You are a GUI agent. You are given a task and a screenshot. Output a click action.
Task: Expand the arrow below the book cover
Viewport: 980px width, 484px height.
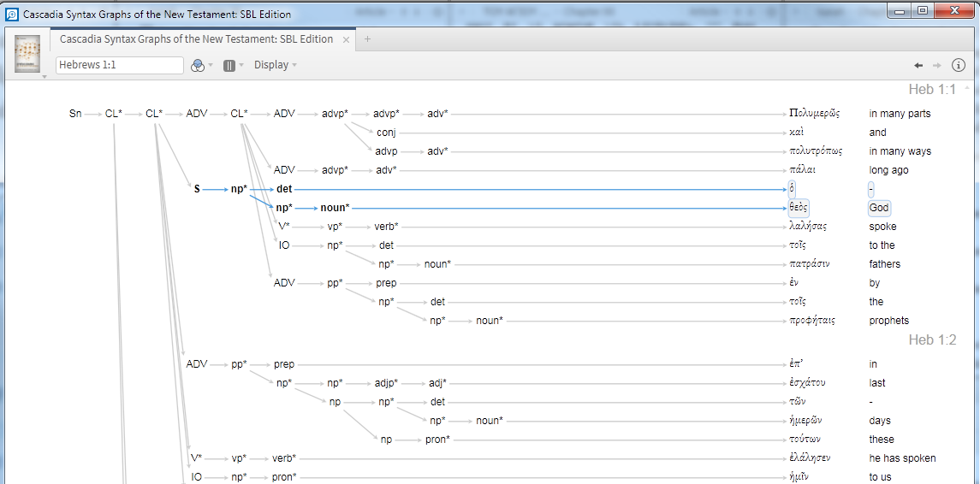(43, 77)
